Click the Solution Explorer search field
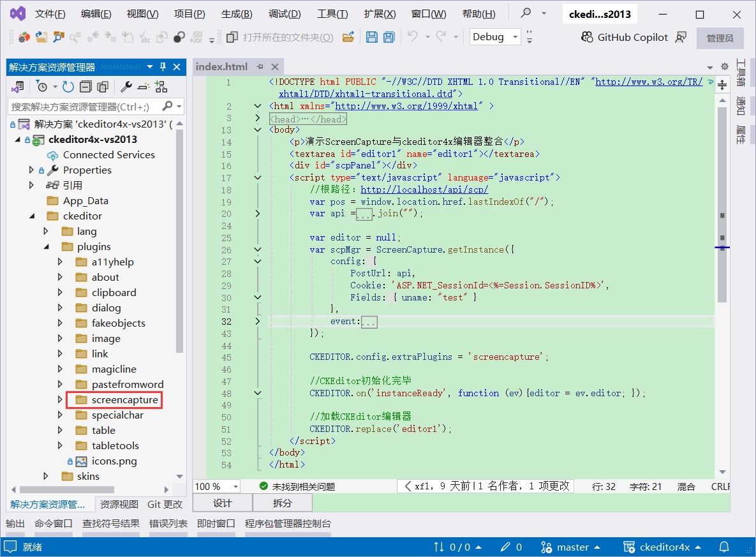Screen dimensions: 756x557 pos(84,107)
